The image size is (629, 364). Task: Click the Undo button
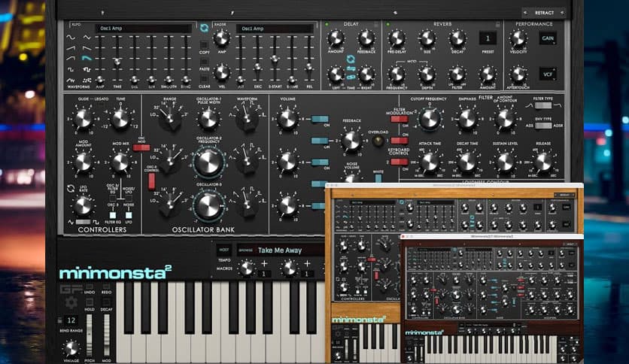click(x=90, y=287)
